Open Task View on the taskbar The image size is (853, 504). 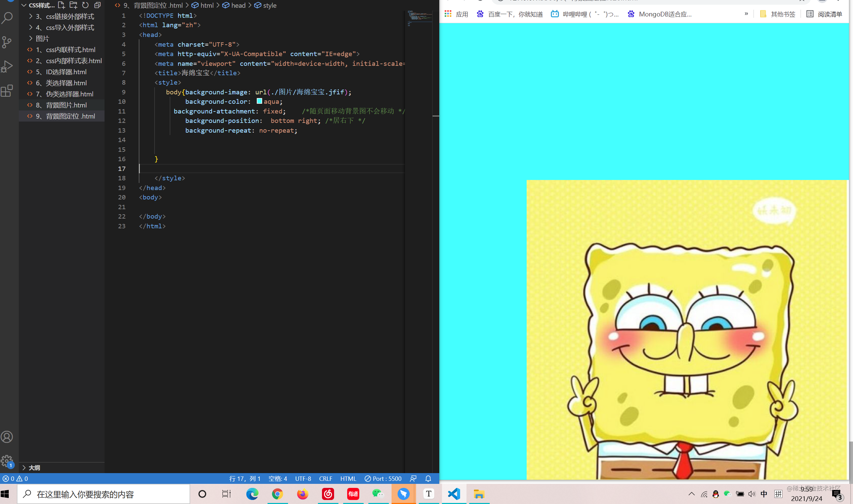coord(226,494)
